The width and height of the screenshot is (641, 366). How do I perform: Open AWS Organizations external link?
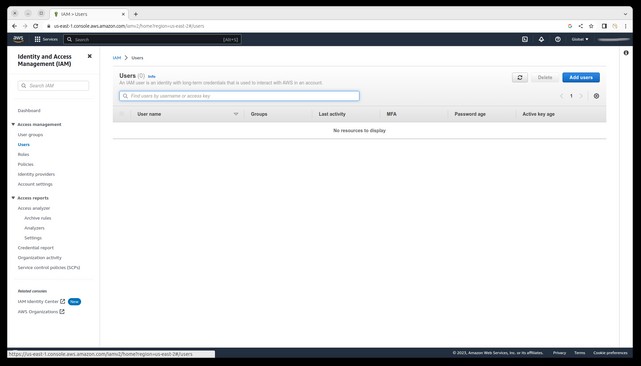41,312
